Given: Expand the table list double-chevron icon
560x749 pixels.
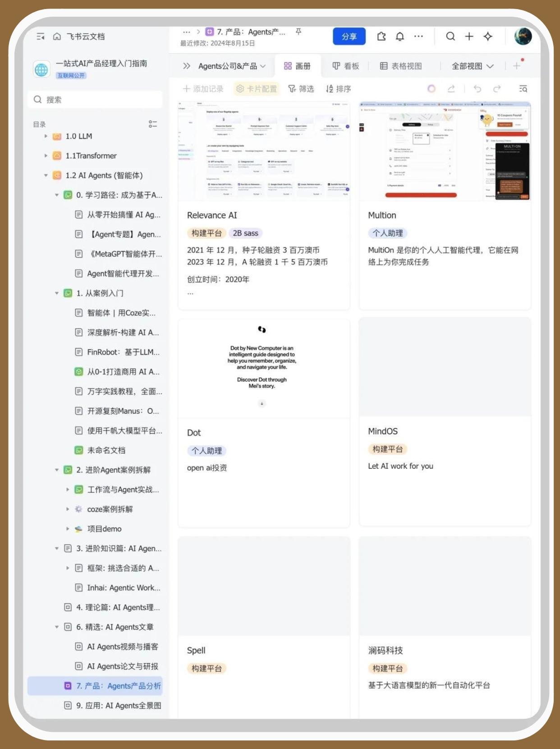Looking at the screenshot, I should coord(186,66).
